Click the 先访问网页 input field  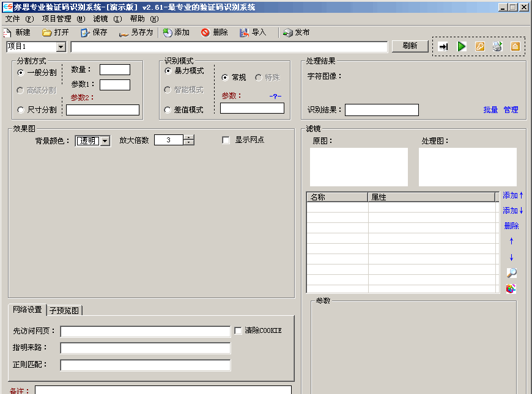(145, 331)
